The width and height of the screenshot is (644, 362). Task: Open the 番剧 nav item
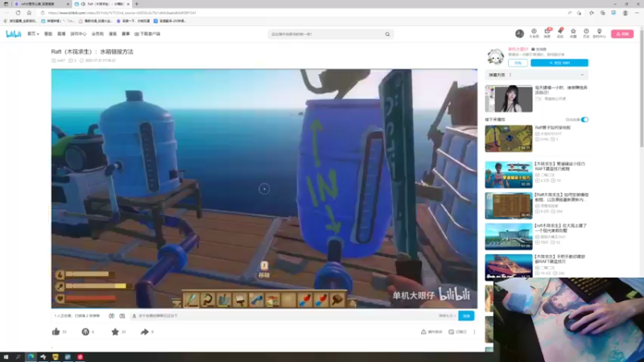[48, 34]
